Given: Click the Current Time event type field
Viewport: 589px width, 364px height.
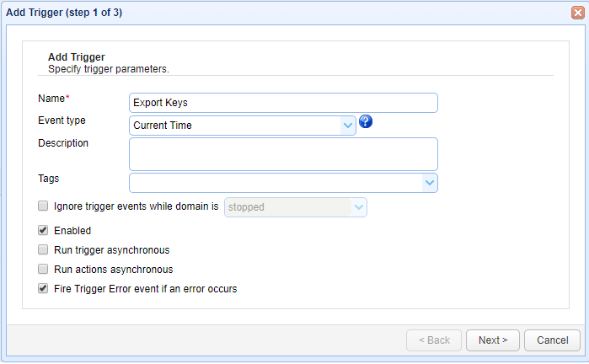Looking at the screenshot, I should pos(236,126).
